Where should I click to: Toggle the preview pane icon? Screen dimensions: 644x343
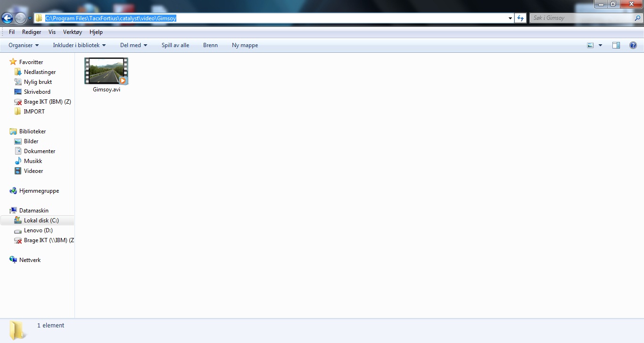pos(616,45)
